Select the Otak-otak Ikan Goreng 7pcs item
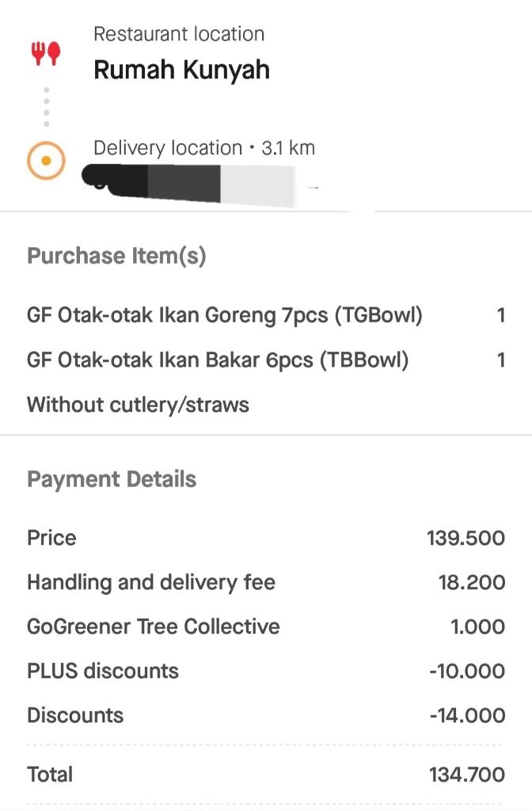532x811 pixels. (x=225, y=315)
